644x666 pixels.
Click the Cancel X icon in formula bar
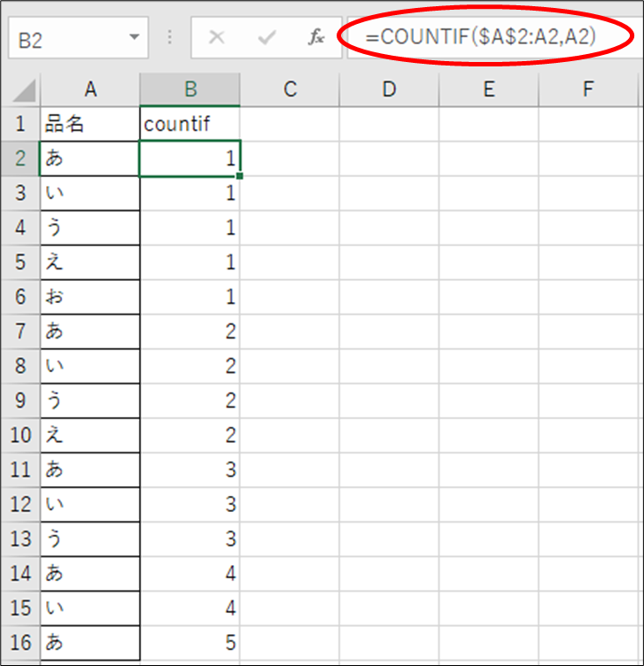click(217, 38)
